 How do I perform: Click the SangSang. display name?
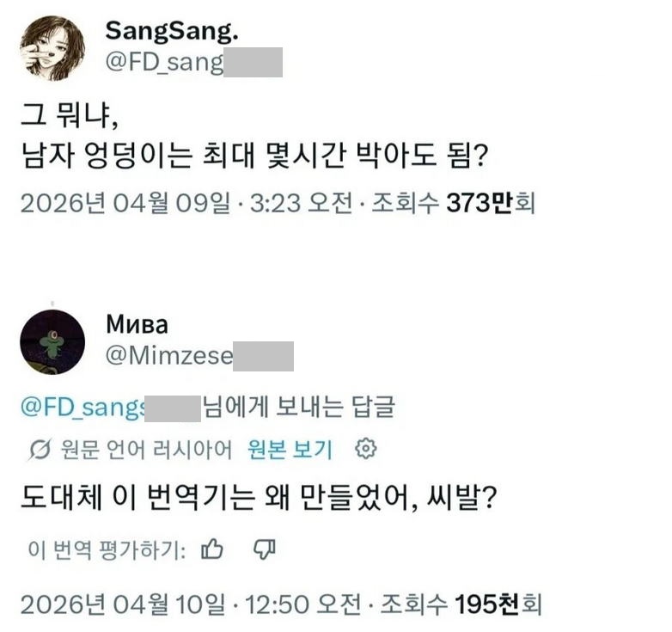click(171, 31)
